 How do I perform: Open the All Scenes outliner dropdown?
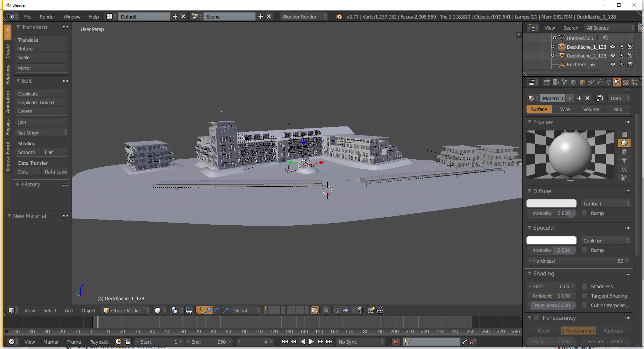[x=610, y=28]
